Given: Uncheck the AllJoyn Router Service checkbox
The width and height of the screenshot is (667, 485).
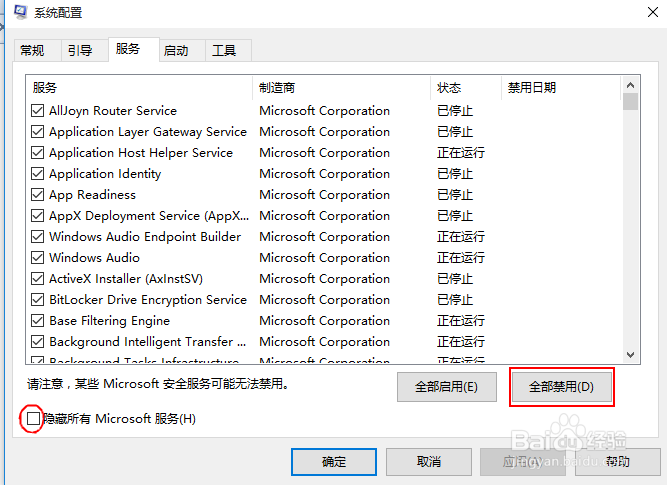Looking at the screenshot, I should click(38, 111).
